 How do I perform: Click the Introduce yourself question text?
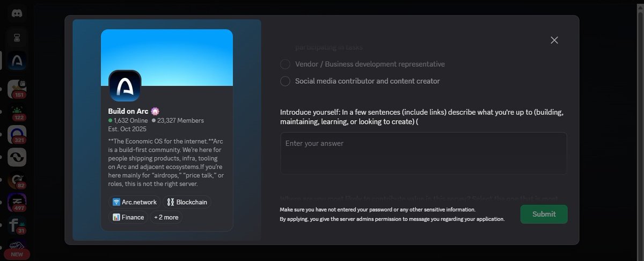click(x=422, y=117)
